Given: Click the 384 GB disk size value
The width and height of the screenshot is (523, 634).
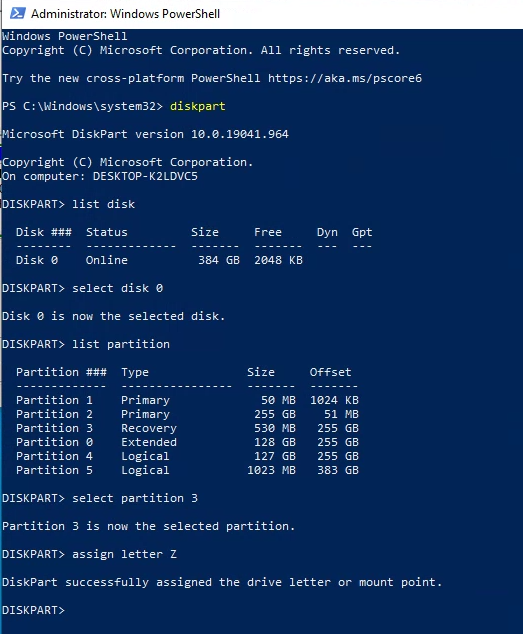Looking at the screenshot, I should 218,260.
